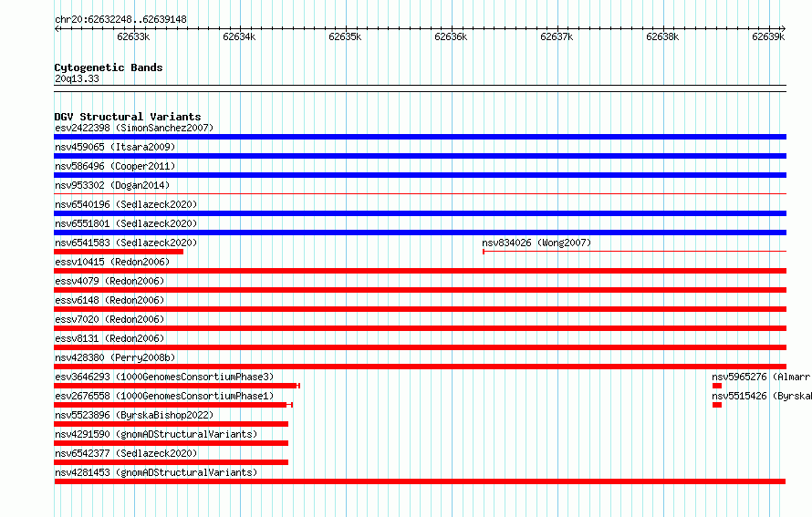This screenshot has width=812, height=517.
Task: Select the red bar under esv2676558
Action: pos(173,405)
